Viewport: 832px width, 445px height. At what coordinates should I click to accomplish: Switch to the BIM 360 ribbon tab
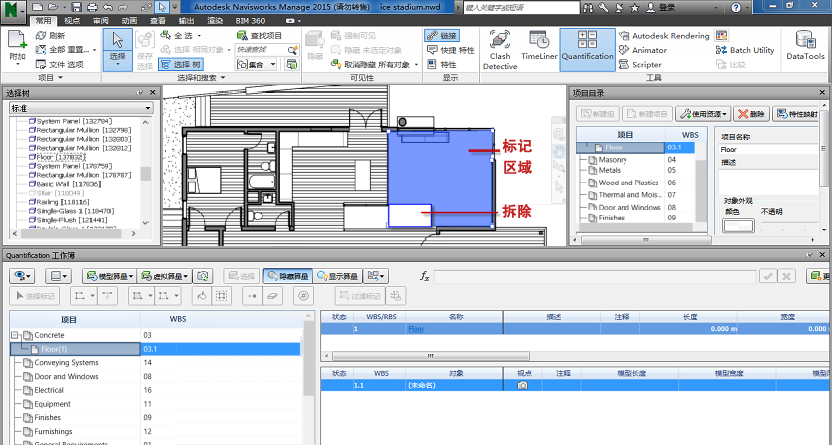[x=250, y=21]
